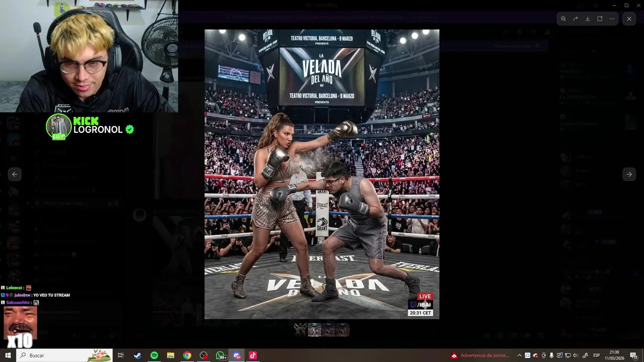
Task: Select the first thumbnail in the image strip
Action: tap(300, 330)
